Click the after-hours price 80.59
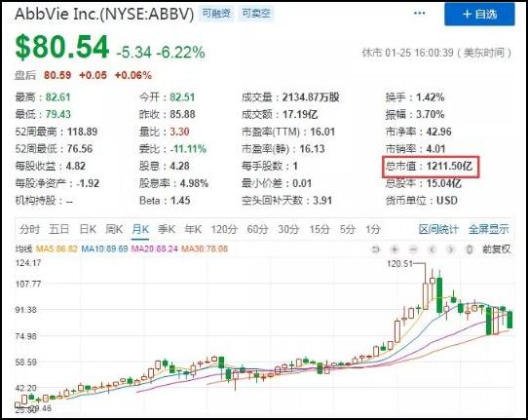The image size is (528, 420). pyautogui.click(x=57, y=75)
